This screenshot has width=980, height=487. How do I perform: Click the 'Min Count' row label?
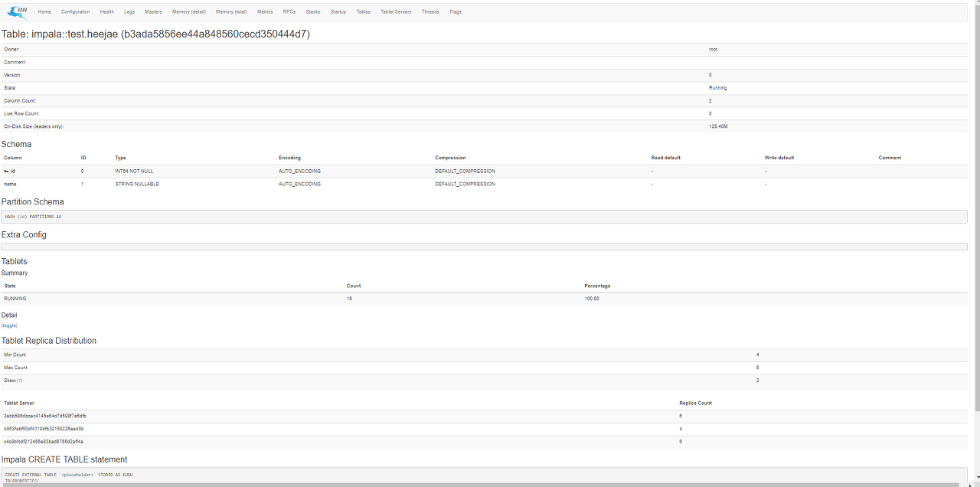click(x=15, y=355)
